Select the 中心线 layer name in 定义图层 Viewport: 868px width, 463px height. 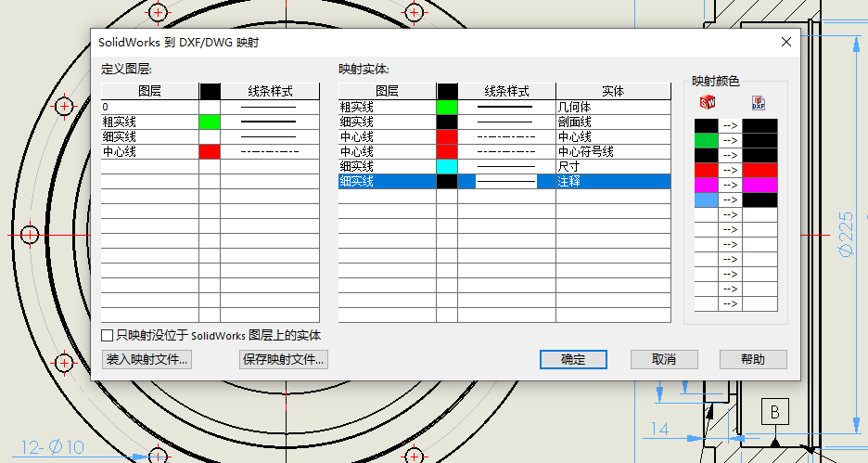149,152
